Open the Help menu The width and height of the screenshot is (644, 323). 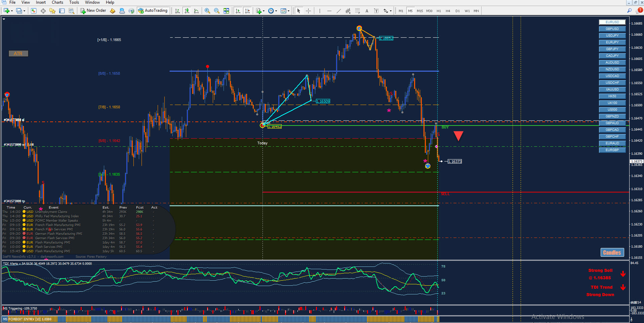[110, 2]
